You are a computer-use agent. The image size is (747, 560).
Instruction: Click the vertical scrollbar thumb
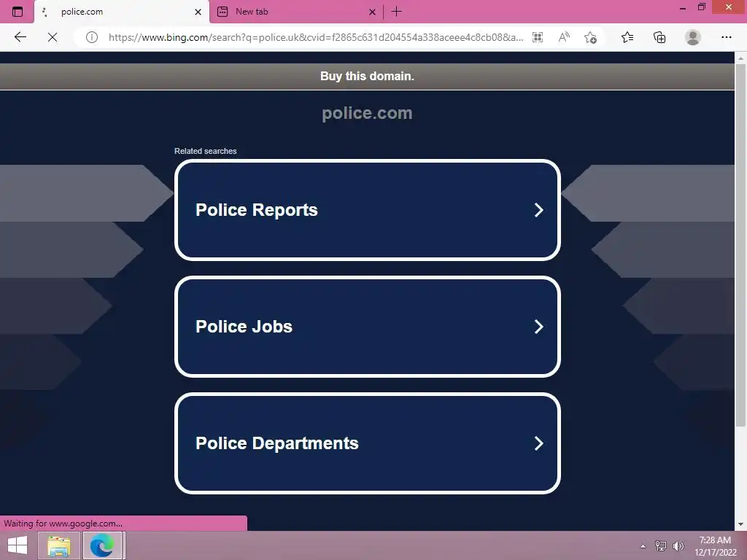point(740,245)
